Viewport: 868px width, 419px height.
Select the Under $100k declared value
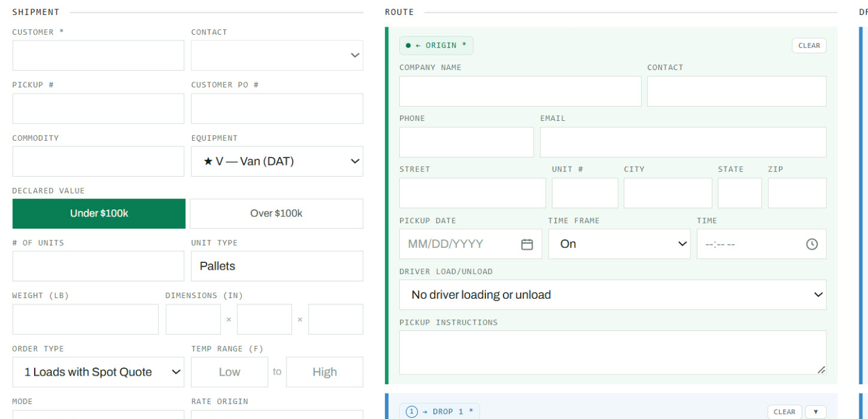point(99,213)
